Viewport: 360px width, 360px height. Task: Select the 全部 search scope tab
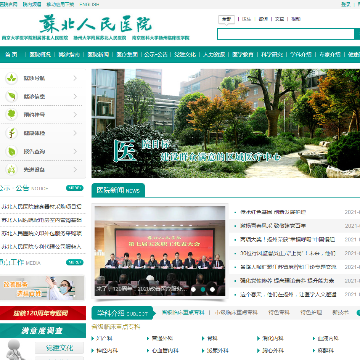[x=227, y=19]
